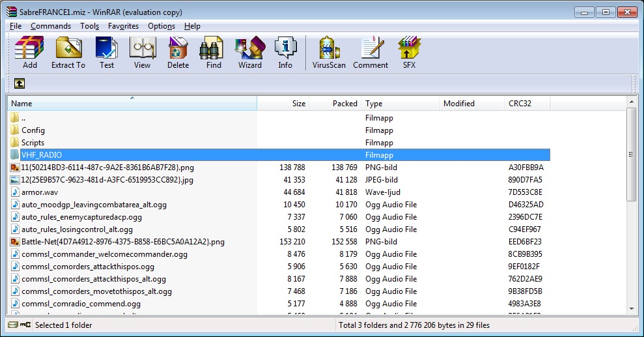Click the disk icon in status bar
This screenshot has width=644, height=337.
click(13, 325)
